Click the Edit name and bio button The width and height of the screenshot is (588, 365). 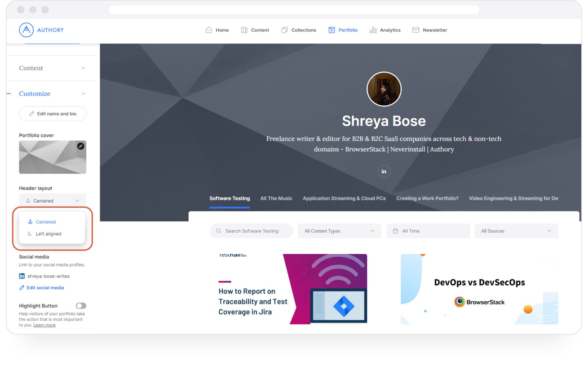(53, 114)
